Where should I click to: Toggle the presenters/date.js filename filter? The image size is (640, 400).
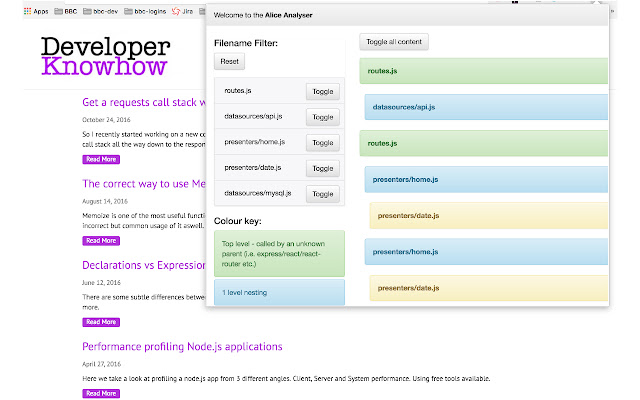pyautogui.click(x=322, y=168)
